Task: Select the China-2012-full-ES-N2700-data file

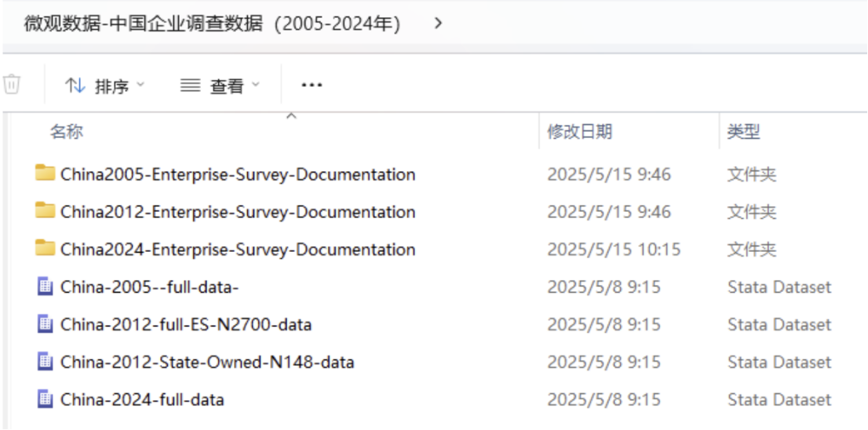Action: tap(185, 324)
